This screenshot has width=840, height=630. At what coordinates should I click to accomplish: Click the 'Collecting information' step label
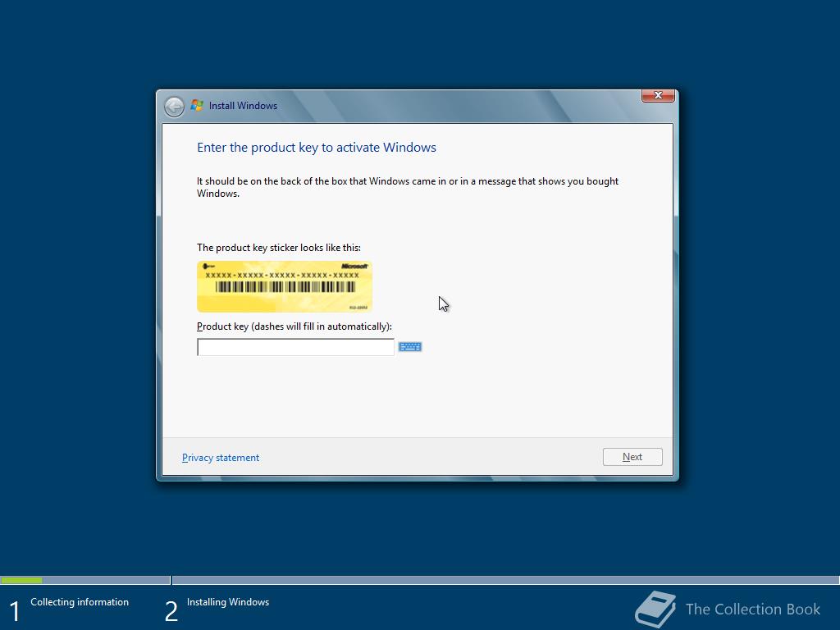80,602
